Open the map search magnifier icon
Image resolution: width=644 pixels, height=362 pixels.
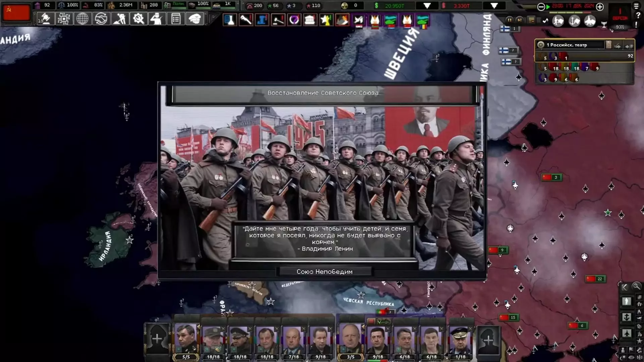point(636,287)
